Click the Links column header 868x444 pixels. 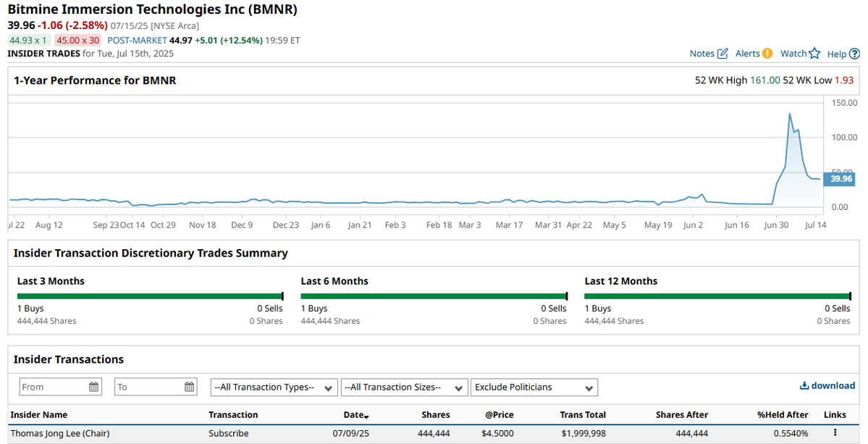835,414
